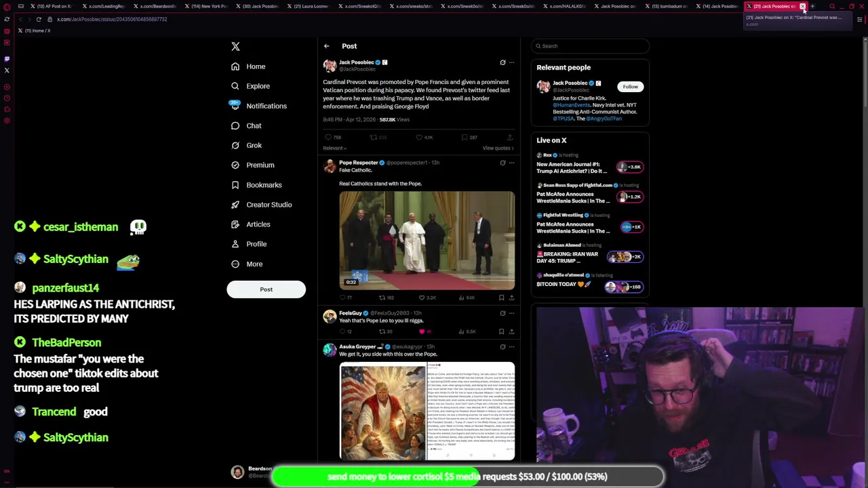Image resolution: width=868 pixels, height=488 pixels.
Task: Bookmark Pope Respecter's reply
Action: tap(502, 298)
